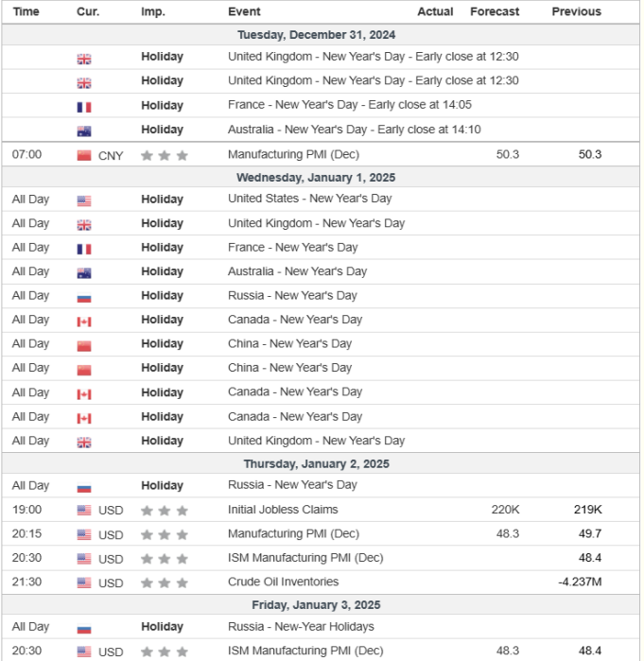Screen dimensions: 644x661
Task: Click Australia flag in 14:10 early close row
Action: click(84, 130)
